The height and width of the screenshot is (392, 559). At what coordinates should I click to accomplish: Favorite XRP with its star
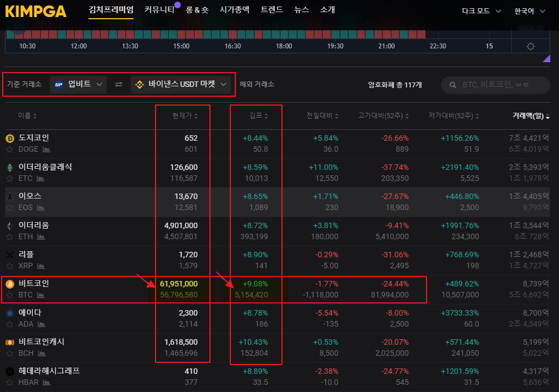click(x=10, y=266)
